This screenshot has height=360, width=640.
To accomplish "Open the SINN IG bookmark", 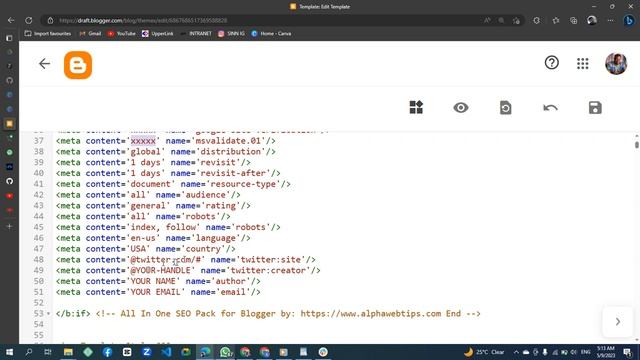I will point(231,33).
